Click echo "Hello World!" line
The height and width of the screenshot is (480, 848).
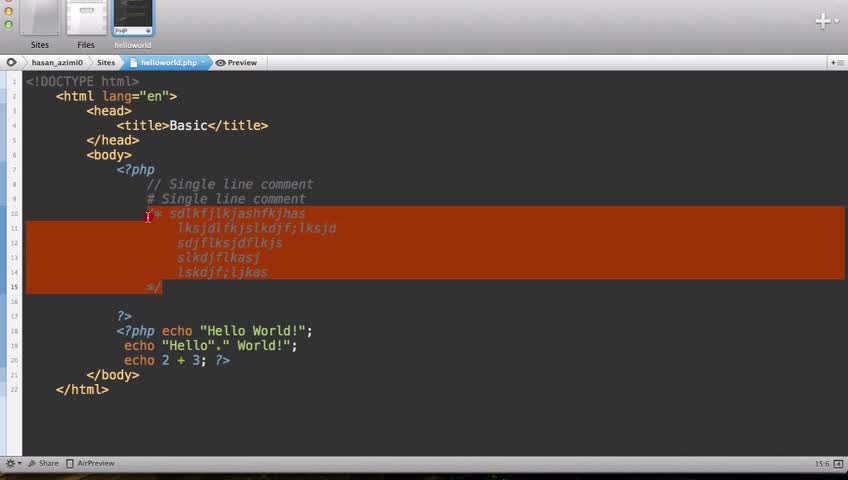pos(214,331)
